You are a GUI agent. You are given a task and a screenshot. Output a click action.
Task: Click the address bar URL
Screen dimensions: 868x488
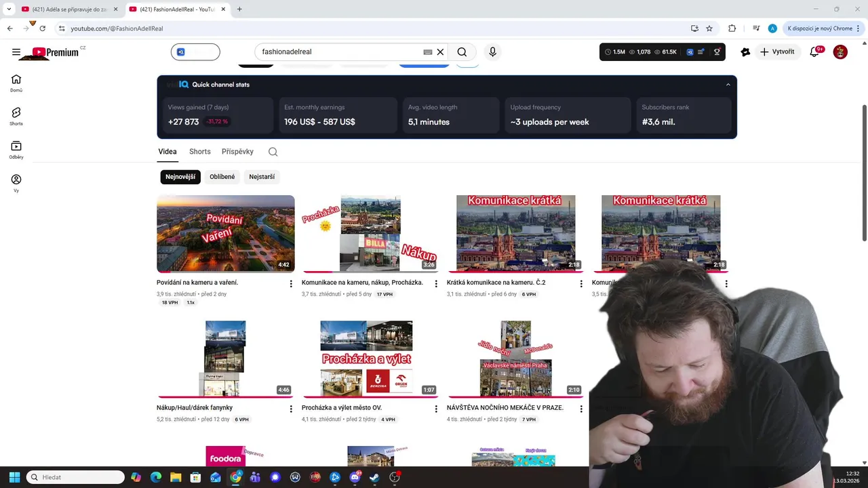pyautogui.click(x=117, y=28)
